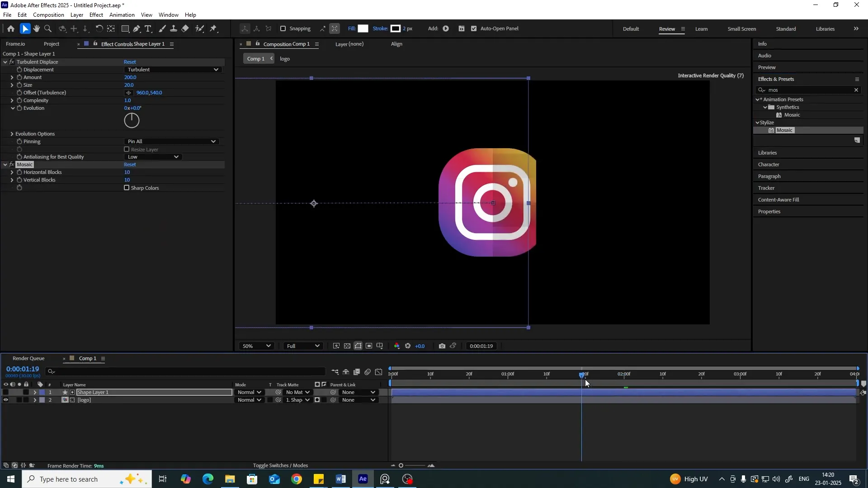Select Mosaic effect under Stylize

pos(784,130)
